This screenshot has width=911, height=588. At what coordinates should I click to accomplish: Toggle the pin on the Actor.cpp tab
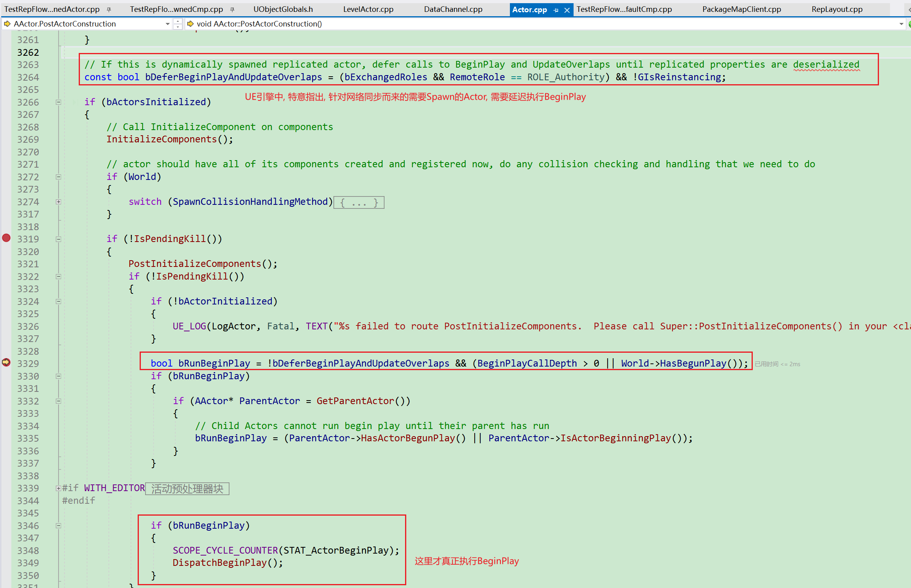(x=556, y=10)
